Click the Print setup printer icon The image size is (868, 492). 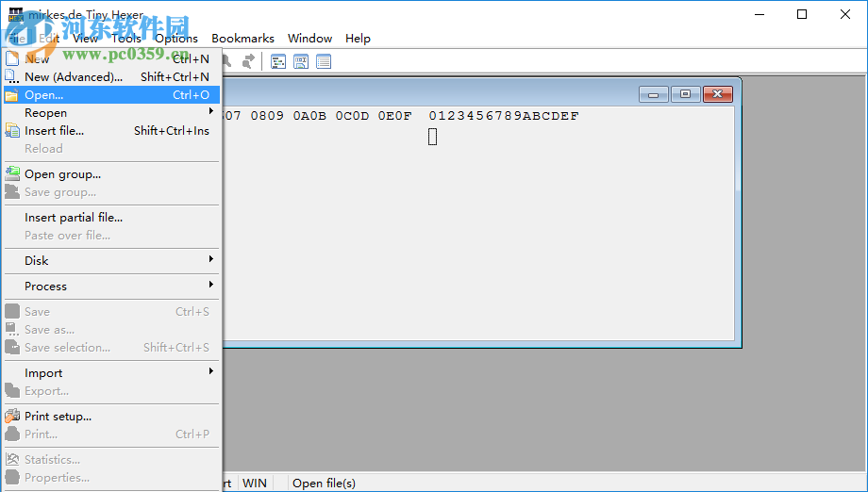click(x=12, y=416)
